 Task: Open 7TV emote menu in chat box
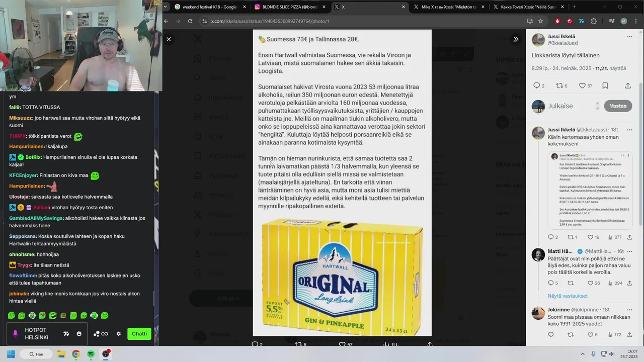point(66,333)
